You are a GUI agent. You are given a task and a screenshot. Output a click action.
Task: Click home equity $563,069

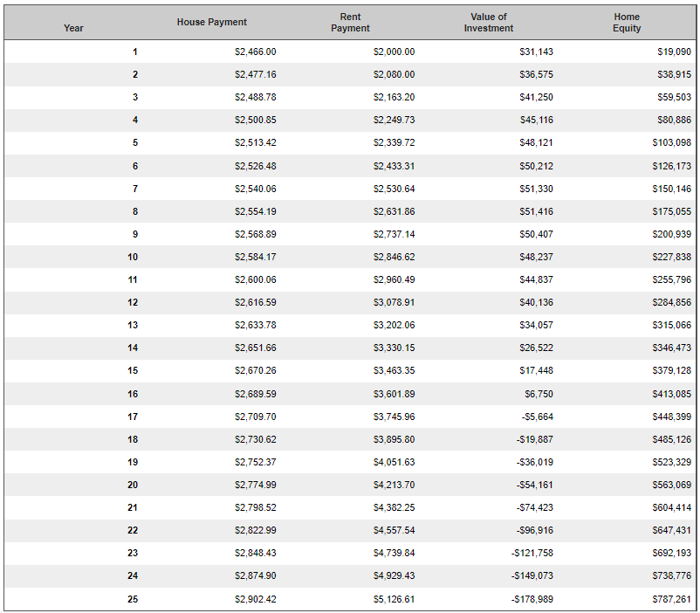tap(671, 486)
